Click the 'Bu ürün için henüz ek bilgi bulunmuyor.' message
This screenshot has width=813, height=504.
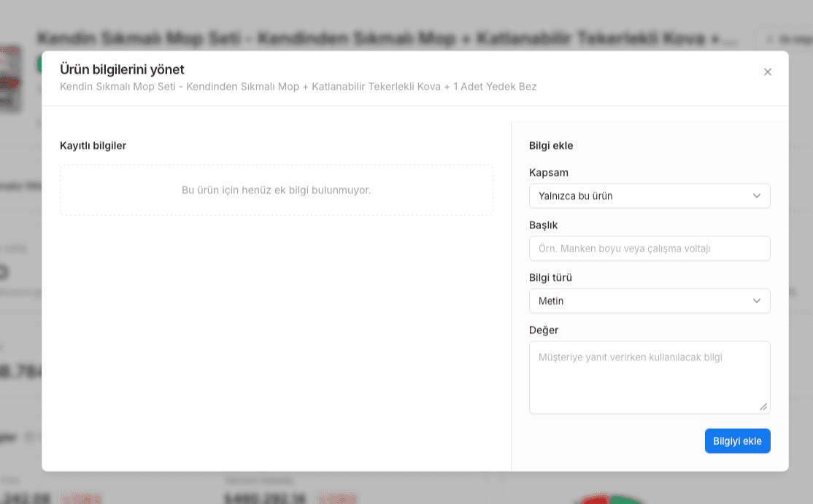click(x=277, y=190)
